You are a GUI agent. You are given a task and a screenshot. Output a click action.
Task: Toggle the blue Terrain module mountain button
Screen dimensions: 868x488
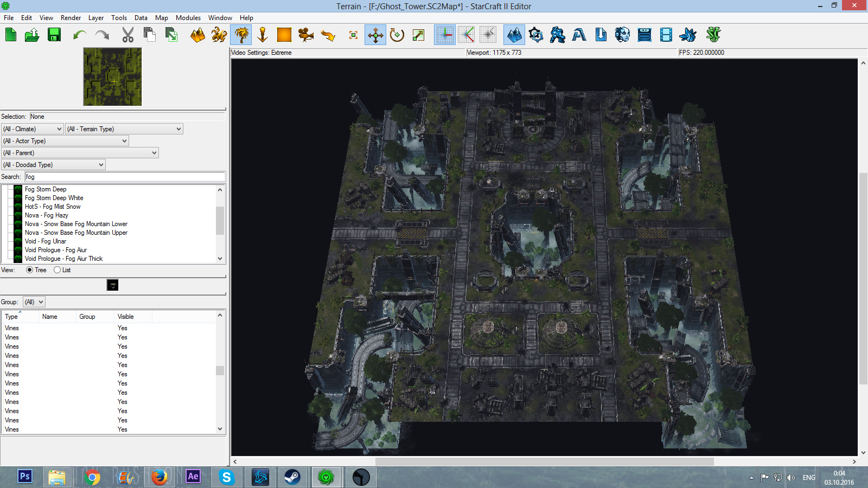tap(514, 35)
